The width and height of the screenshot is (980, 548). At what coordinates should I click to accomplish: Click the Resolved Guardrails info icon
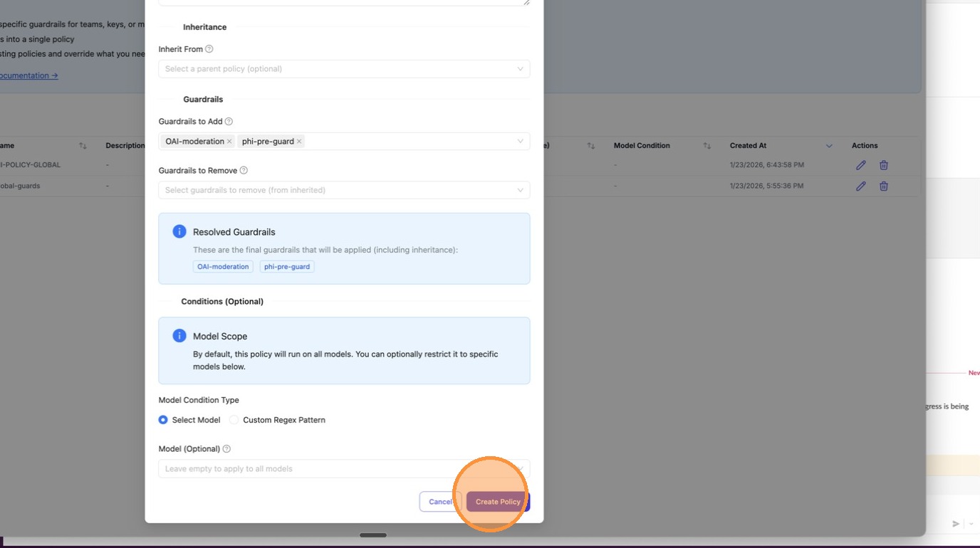tap(179, 232)
